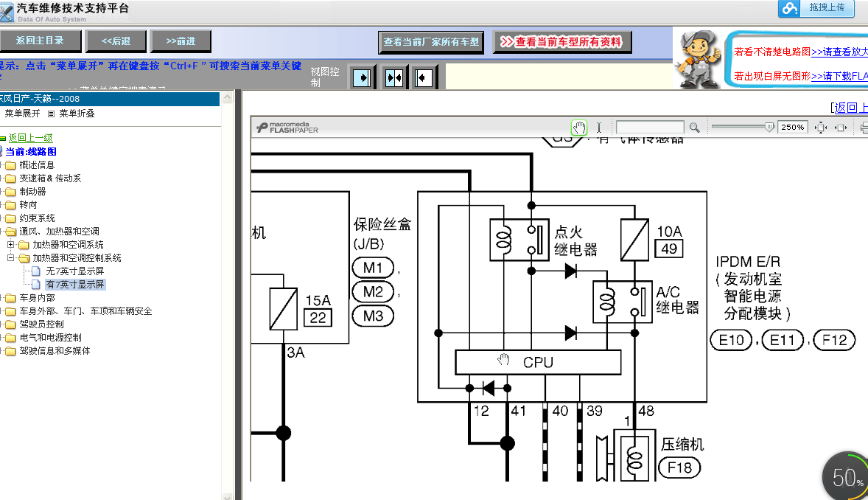Click the M2 connector label
This screenshot has height=500, width=868.
click(x=373, y=292)
